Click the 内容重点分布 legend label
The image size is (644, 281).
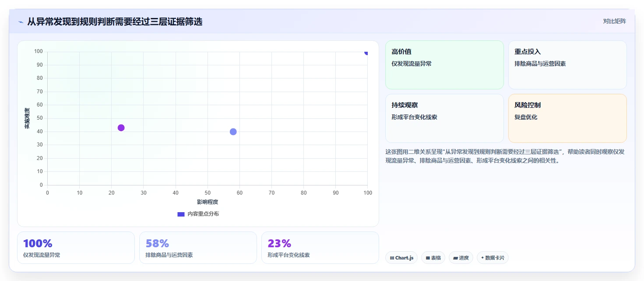[x=203, y=214]
